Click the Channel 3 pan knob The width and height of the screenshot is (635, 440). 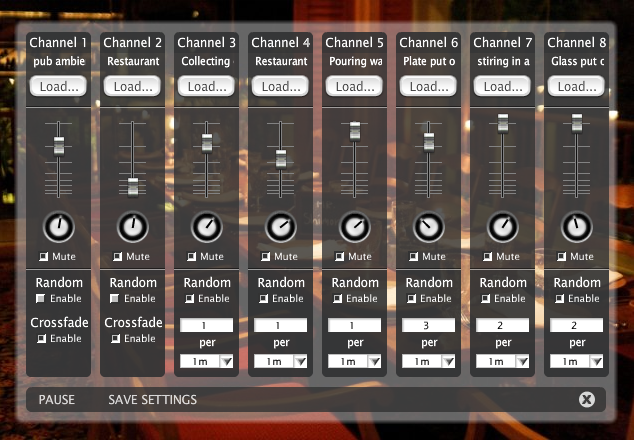[x=207, y=227]
